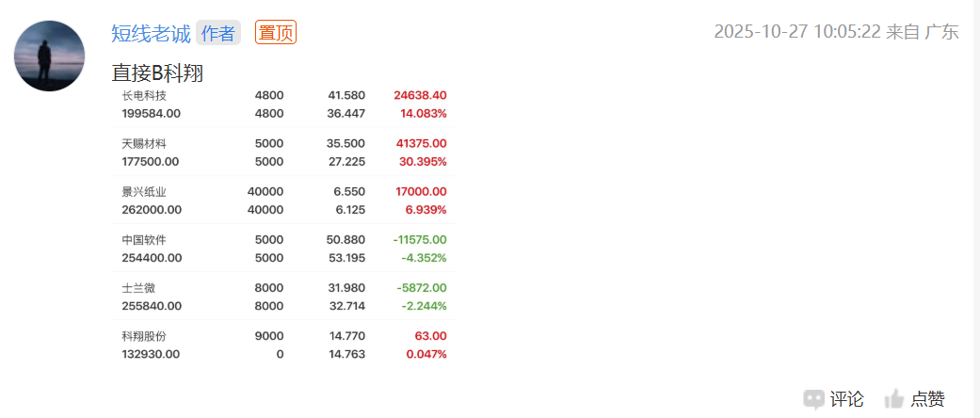
Task: Click the 评论 comment label
Action: [x=846, y=399]
